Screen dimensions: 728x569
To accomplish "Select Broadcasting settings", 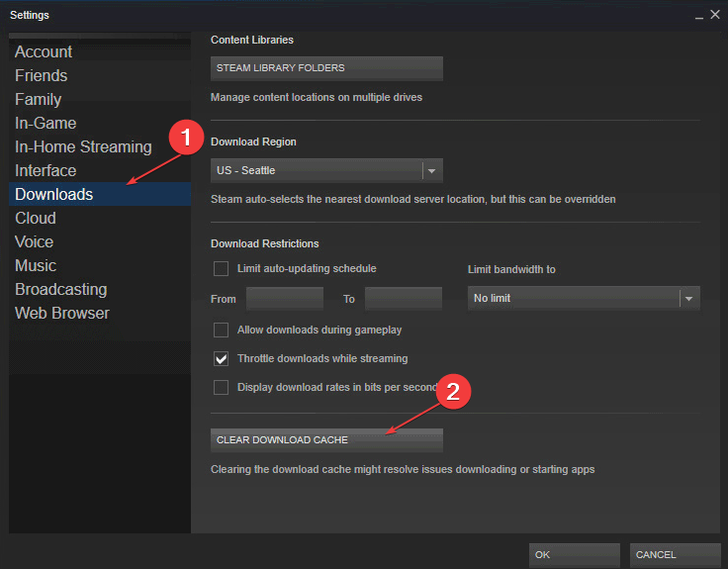I will coord(99,288).
